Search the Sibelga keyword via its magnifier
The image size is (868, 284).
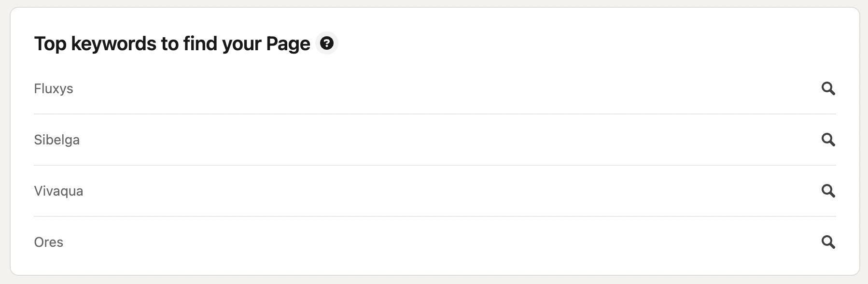(x=828, y=140)
